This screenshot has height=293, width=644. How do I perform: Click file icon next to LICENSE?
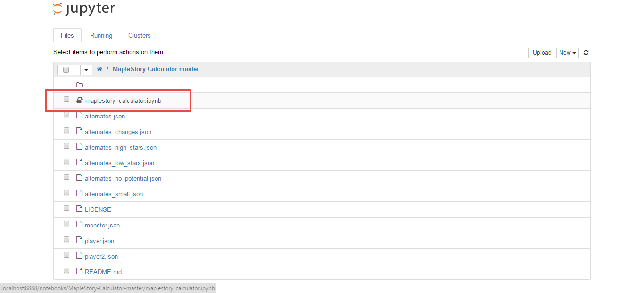79,209
